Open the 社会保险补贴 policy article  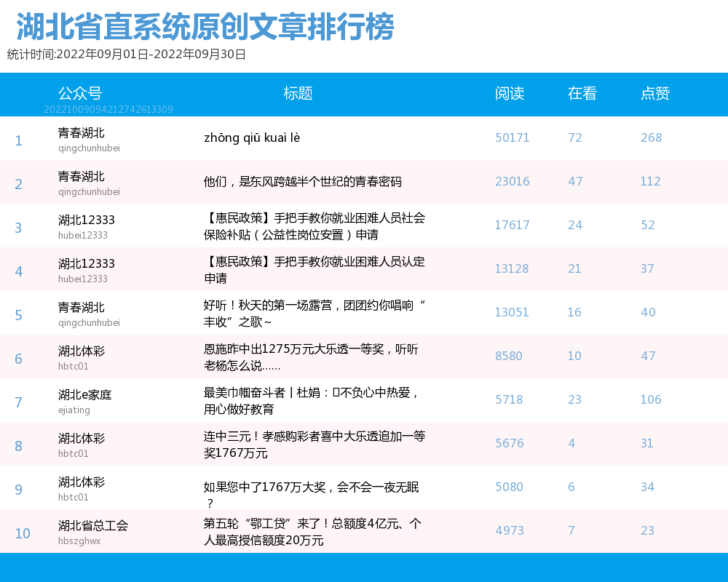[314, 226]
